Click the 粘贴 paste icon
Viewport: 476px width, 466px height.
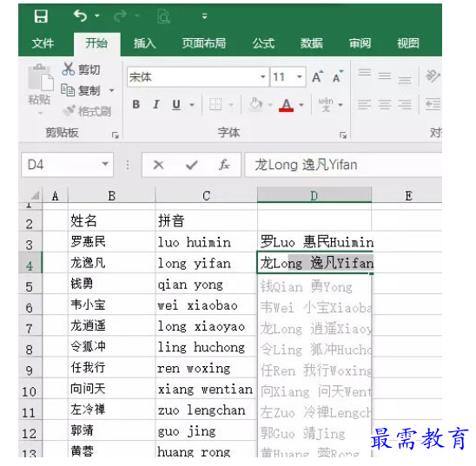(40, 77)
